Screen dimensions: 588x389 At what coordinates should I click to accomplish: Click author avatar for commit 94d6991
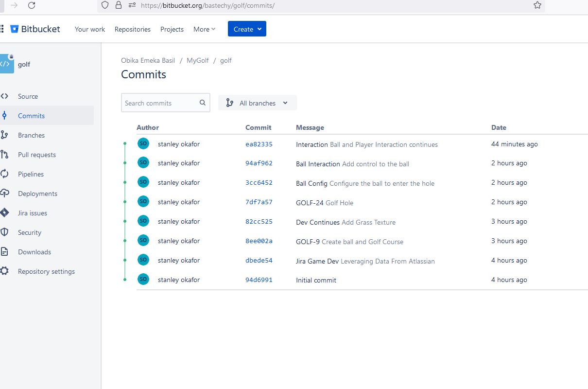[143, 279]
